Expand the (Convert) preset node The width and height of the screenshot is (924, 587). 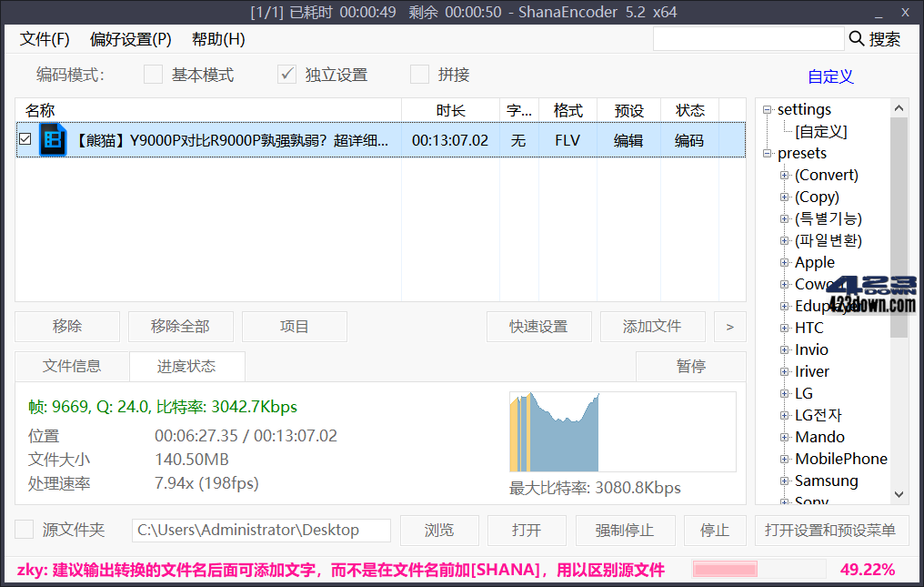tap(783, 175)
